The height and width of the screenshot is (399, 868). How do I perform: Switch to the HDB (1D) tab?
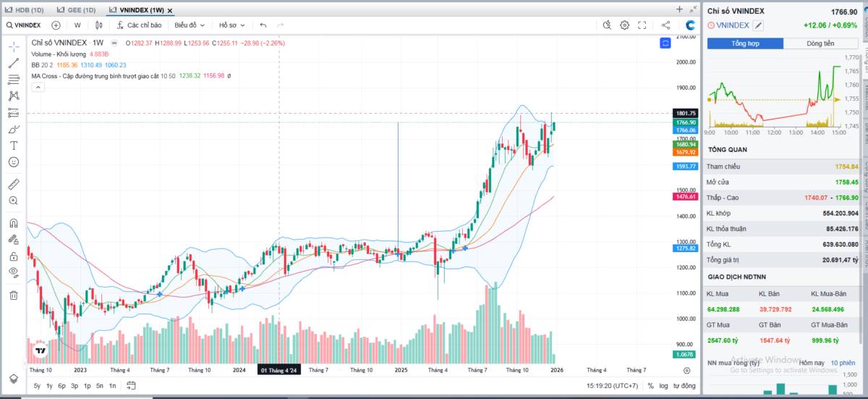[x=25, y=10]
